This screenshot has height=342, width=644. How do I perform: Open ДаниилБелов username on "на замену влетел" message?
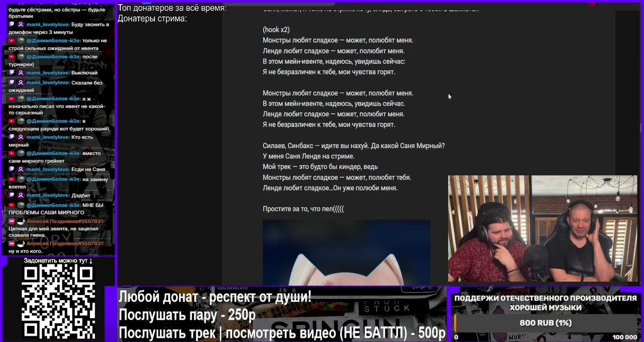(53, 179)
